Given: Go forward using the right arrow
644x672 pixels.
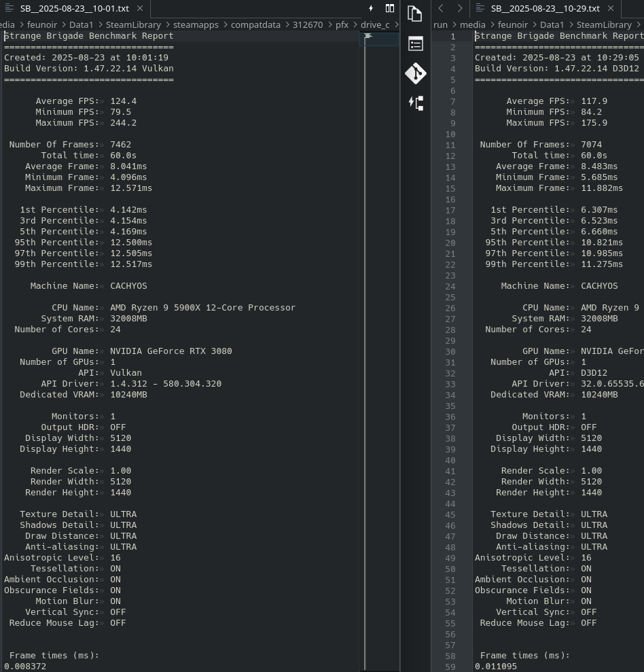Looking at the screenshot, I should coord(460,8).
